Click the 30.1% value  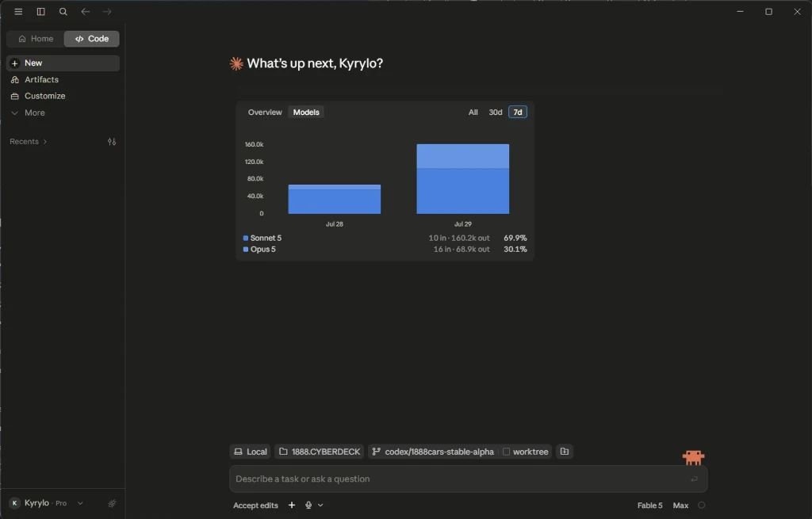(515, 250)
